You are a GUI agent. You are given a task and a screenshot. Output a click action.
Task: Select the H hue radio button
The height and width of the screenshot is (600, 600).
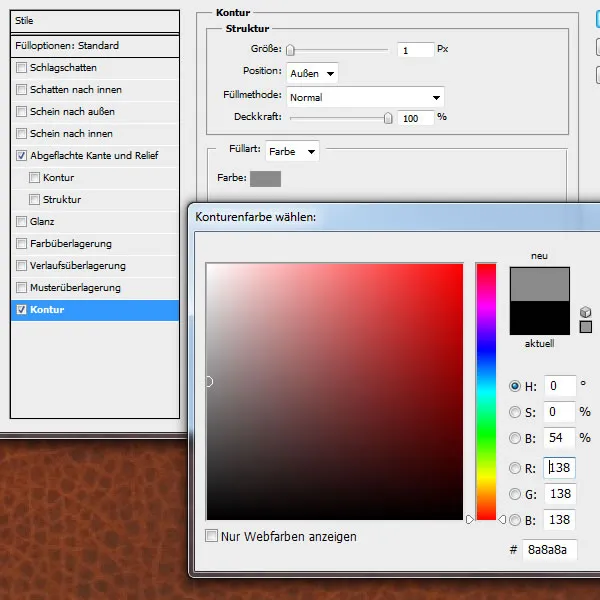(x=515, y=386)
